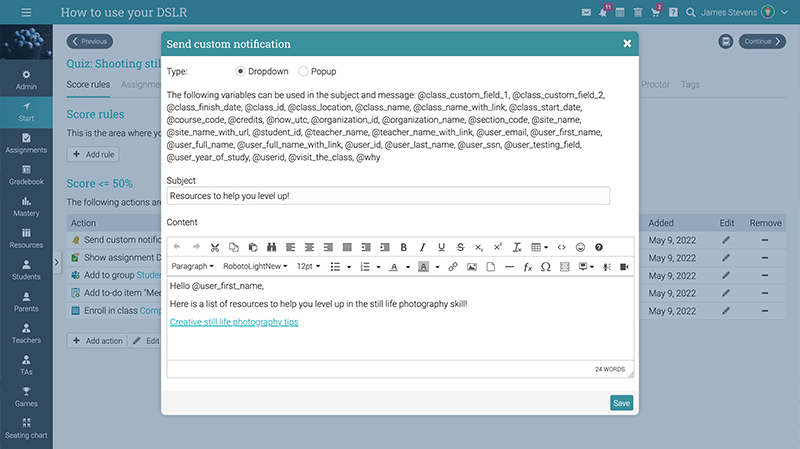Open the Creative still life photography tips link
The height and width of the screenshot is (449, 800).
tap(234, 322)
